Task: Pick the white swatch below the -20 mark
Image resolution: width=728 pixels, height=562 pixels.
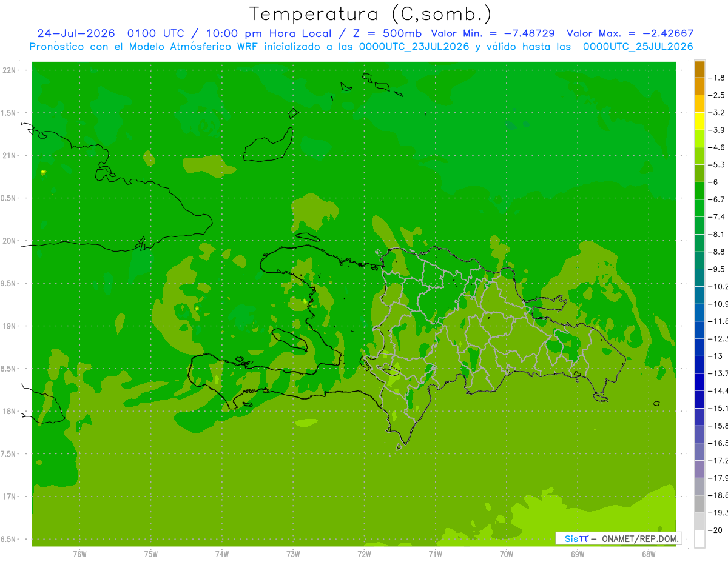Action: (x=699, y=539)
